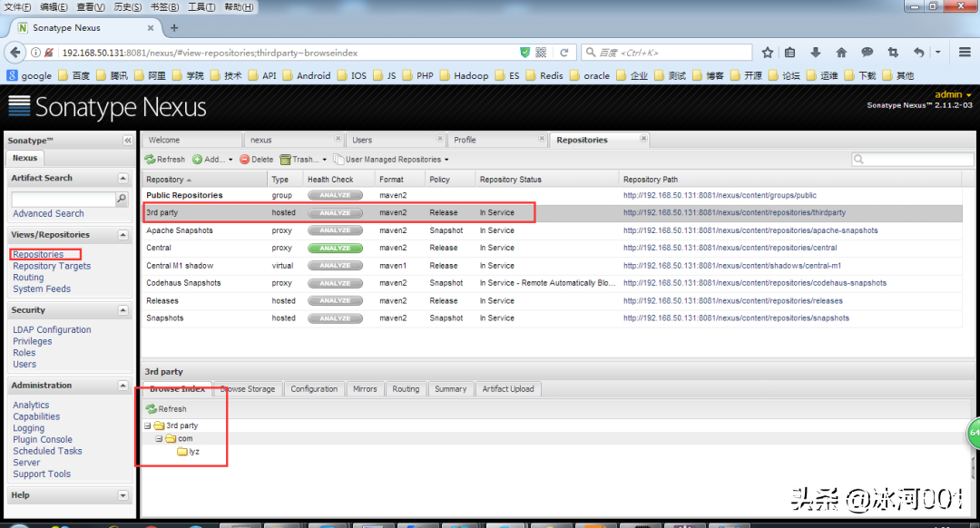
Task: Close the Profile tab
Action: (x=542, y=139)
